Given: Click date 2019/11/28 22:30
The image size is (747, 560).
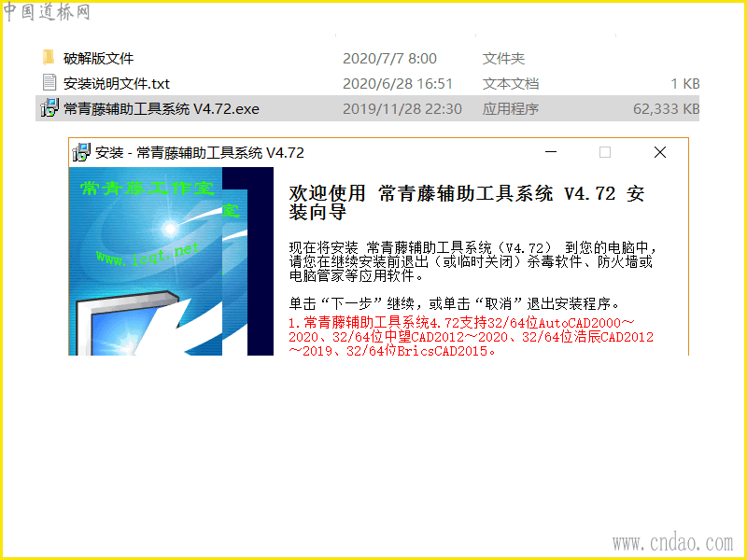Looking at the screenshot, I should 402,108.
